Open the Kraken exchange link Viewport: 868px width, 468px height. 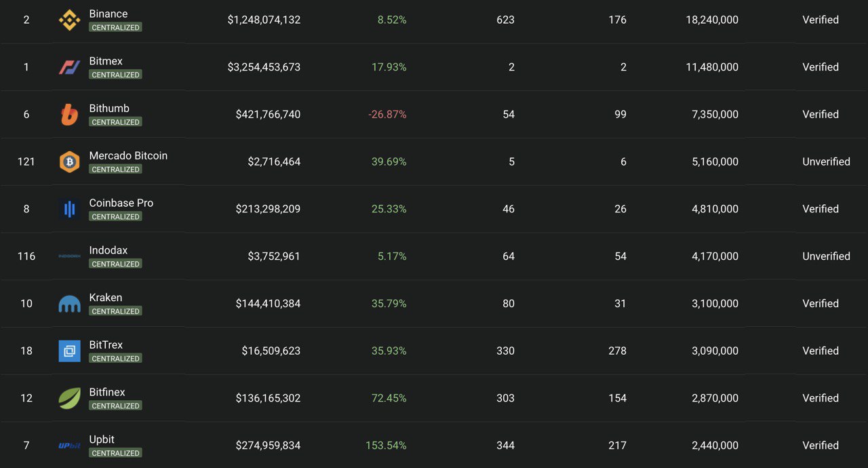[106, 298]
